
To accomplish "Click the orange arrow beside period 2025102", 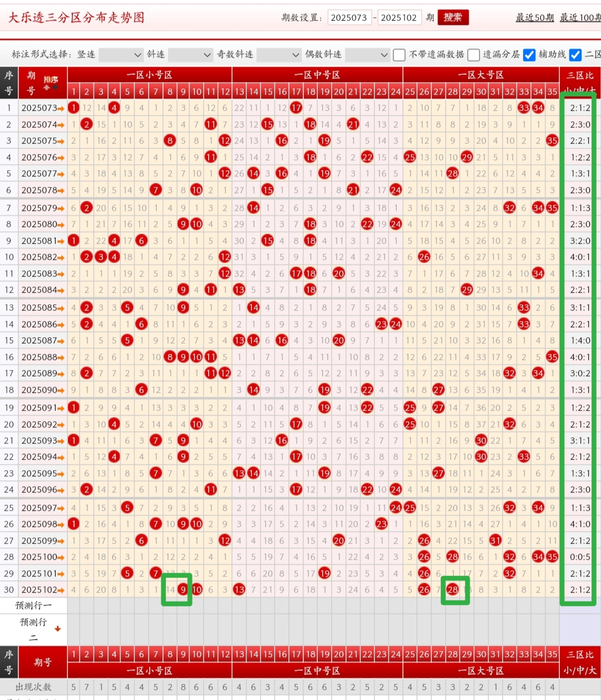I will coord(61,590).
